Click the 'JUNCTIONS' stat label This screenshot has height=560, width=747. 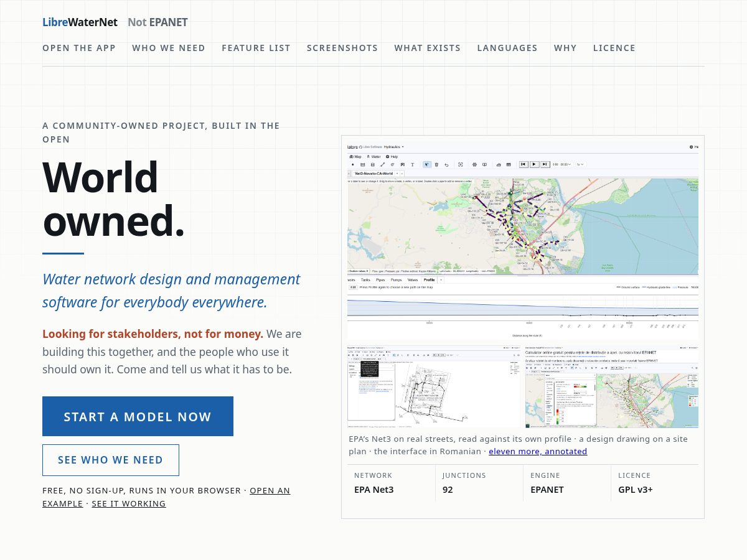(x=464, y=475)
